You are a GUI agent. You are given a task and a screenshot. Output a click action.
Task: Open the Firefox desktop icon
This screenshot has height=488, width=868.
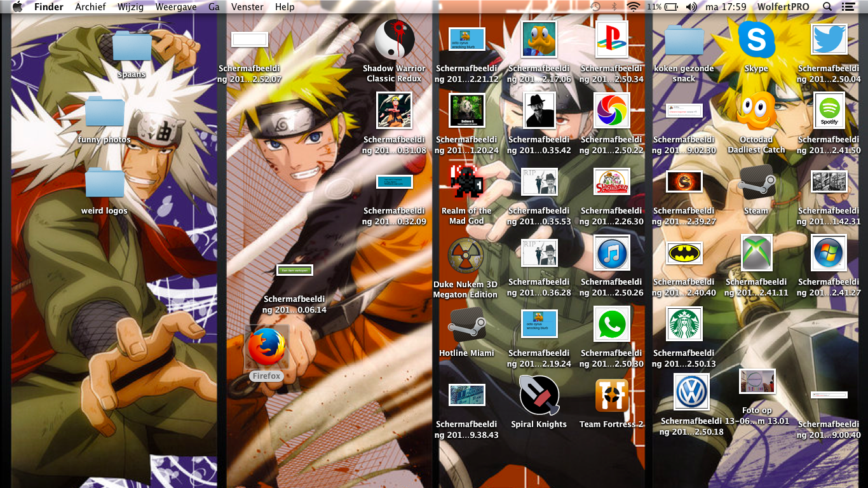(x=266, y=348)
